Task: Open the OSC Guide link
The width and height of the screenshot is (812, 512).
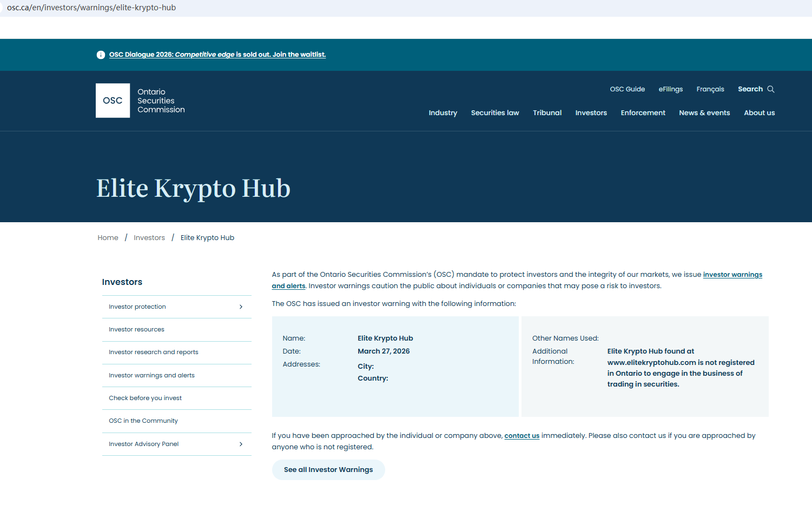Action: coord(628,89)
